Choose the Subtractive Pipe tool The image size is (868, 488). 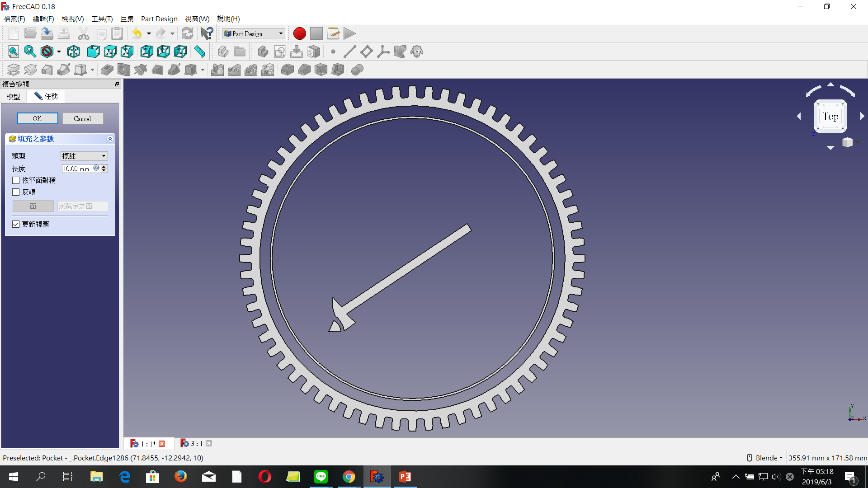174,70
